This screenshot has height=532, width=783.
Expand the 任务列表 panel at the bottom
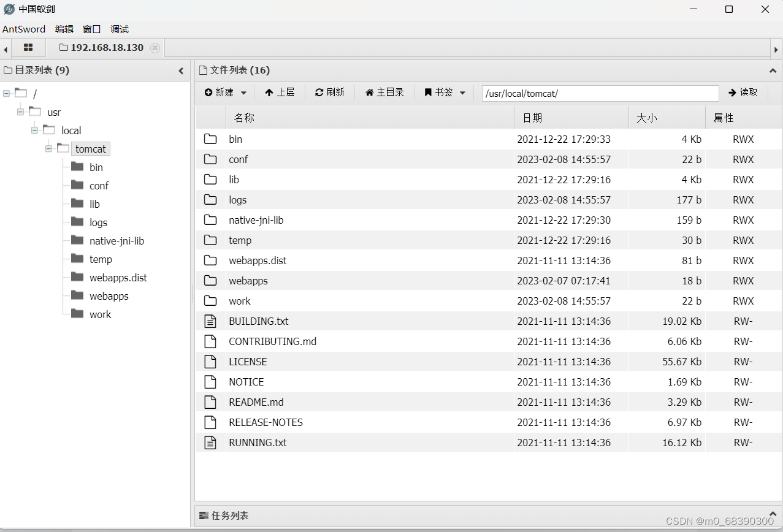(773, 515)
